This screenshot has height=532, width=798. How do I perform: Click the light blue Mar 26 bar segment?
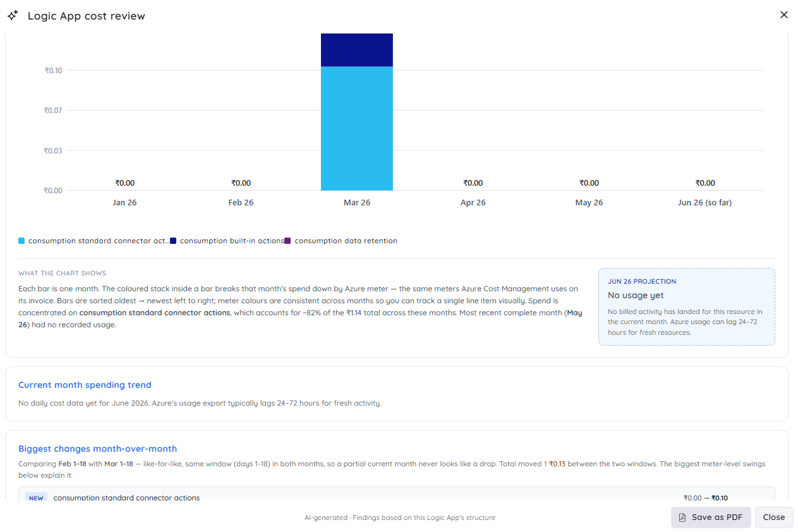pyautogui.click(x=357, y=128)
